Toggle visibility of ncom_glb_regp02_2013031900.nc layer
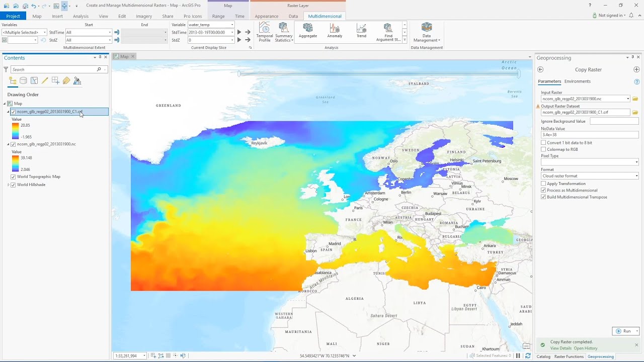Viewport: 644px width, 362px height. (13, 144)
